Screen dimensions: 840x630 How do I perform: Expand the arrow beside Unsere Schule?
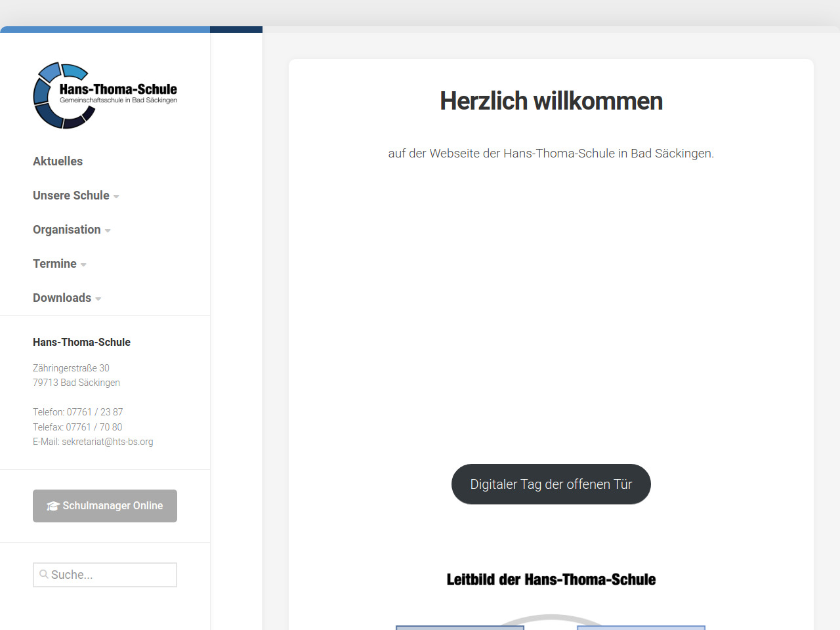pos(116,196)
